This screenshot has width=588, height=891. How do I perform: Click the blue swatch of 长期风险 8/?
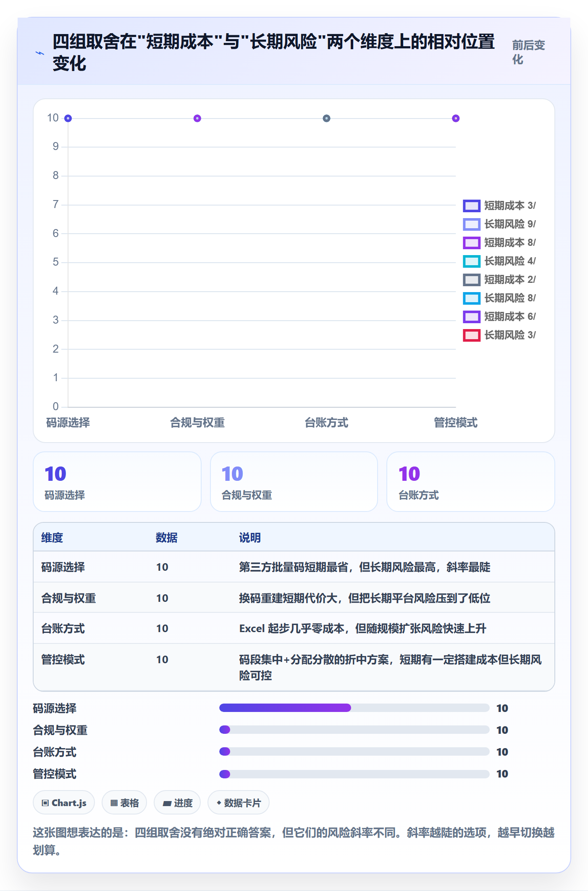[x=472, y=298]
